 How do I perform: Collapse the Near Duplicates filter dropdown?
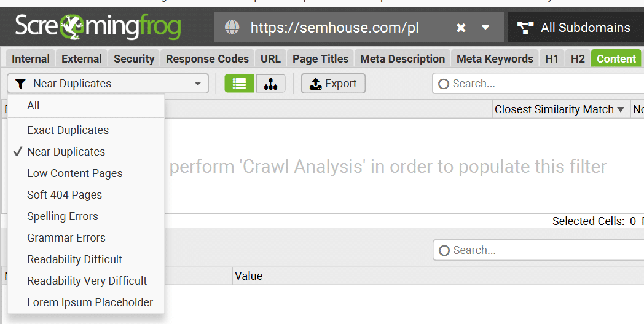(198, 84)
